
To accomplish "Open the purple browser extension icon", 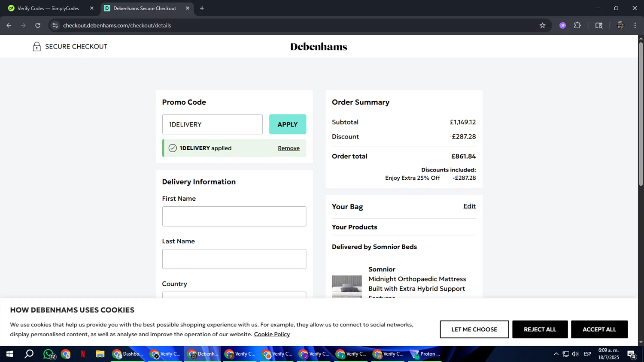I will click(562, 25).
